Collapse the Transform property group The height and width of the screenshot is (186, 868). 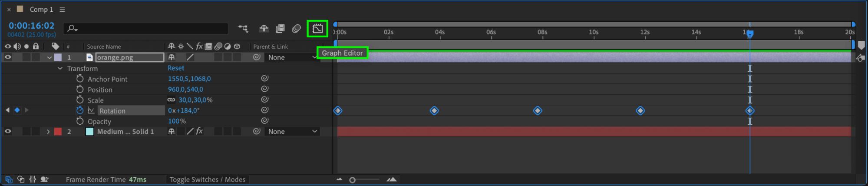tap(60, 69)
